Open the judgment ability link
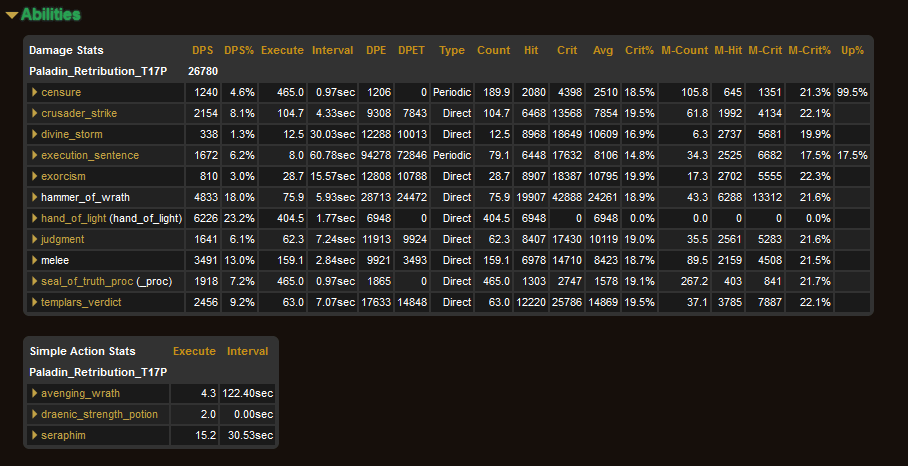 62,239
